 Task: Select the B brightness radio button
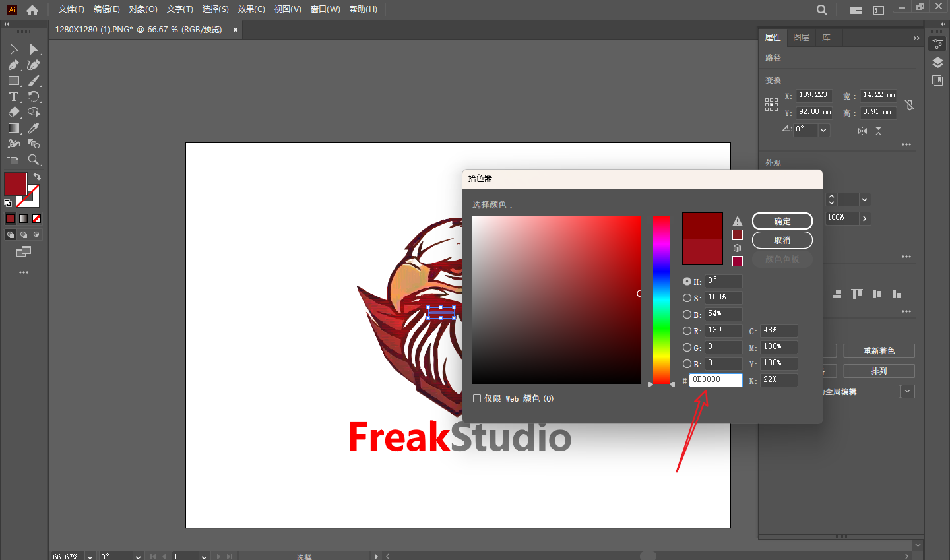[x=687, y=314]
